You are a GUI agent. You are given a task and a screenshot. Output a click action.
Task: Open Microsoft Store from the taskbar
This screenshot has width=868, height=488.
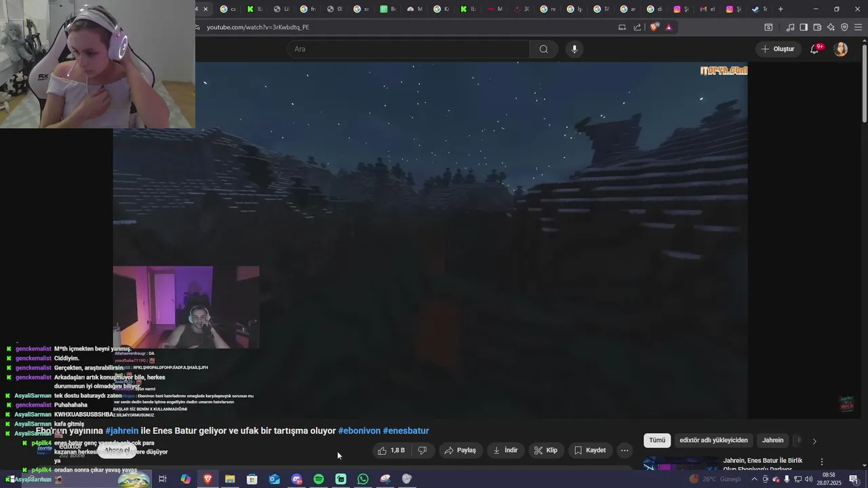pyautogui.click(x=252, y=479)
